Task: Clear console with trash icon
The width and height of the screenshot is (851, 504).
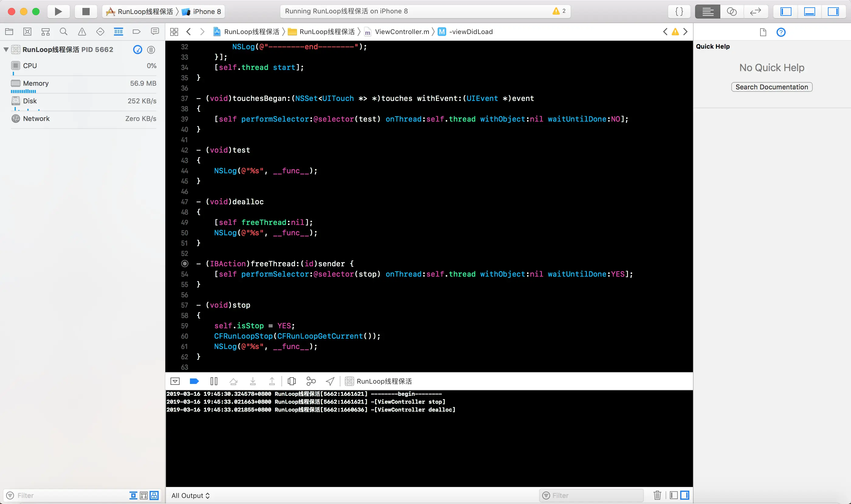Action: 657,495
